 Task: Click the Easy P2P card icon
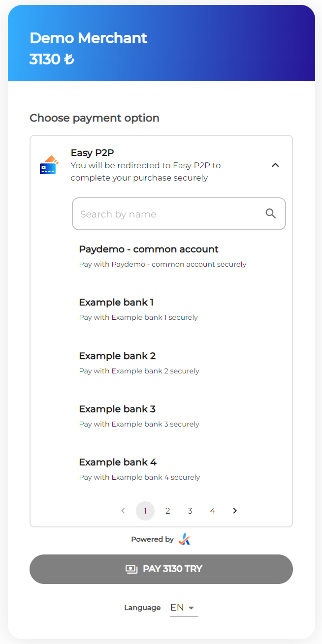49,165
